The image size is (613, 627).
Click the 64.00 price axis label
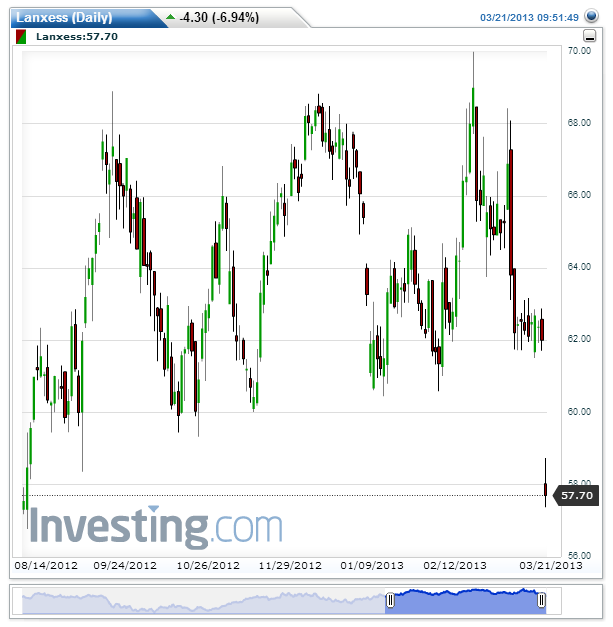click(579, 266)
